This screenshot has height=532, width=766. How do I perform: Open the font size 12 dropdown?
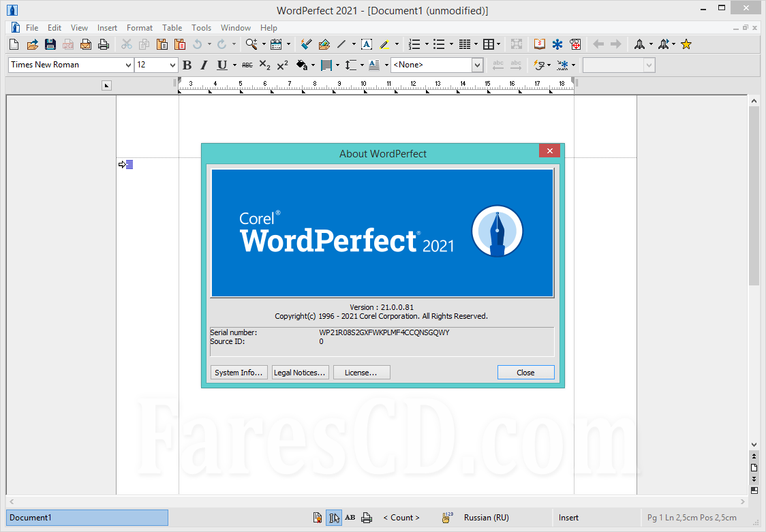pyautogui.click(x=172, y=65)
